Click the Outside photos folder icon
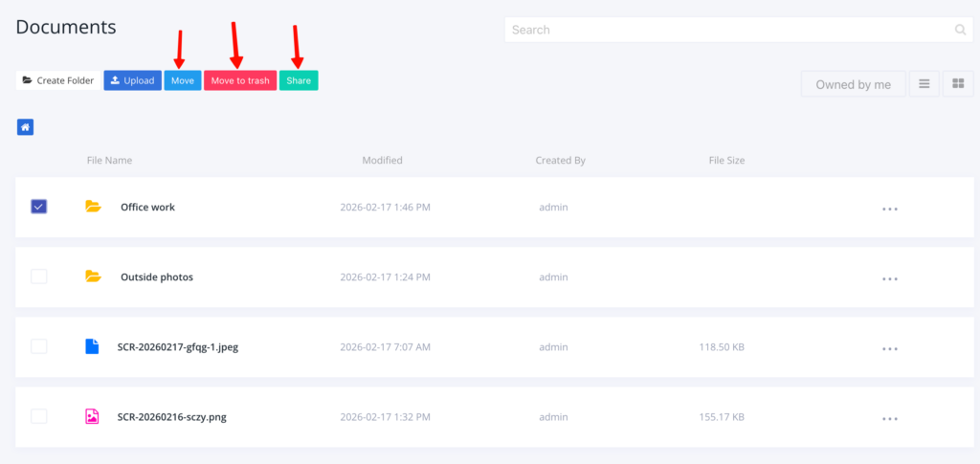This screenshot has height=464, width=980. pos(93,276)
